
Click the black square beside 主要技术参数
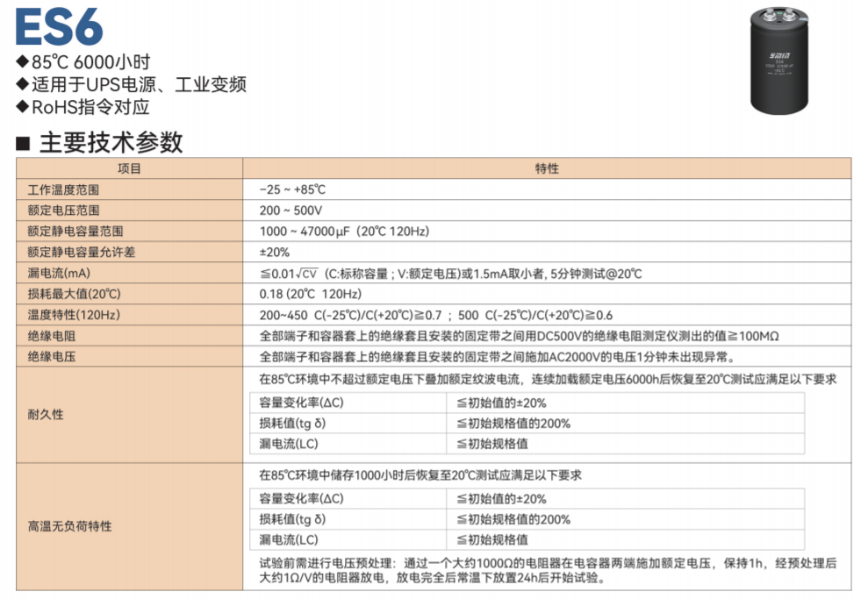coord(24,141)
